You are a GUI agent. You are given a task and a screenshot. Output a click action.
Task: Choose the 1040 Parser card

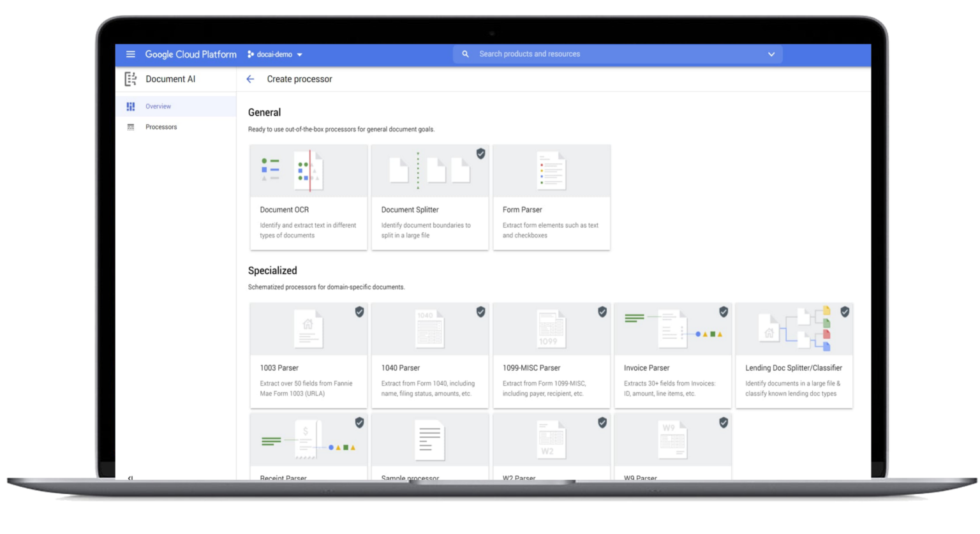[x=430, y=355]
